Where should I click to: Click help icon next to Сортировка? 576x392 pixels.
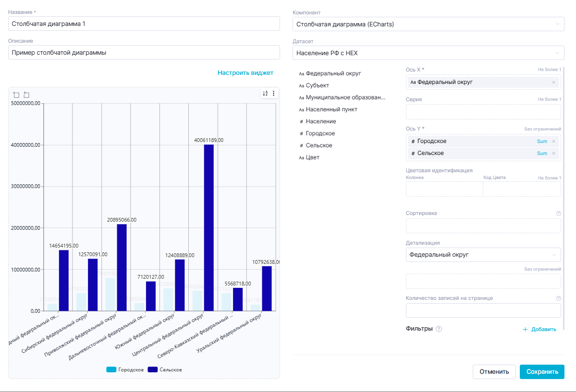pyautogui.click(x=558, y=213)
